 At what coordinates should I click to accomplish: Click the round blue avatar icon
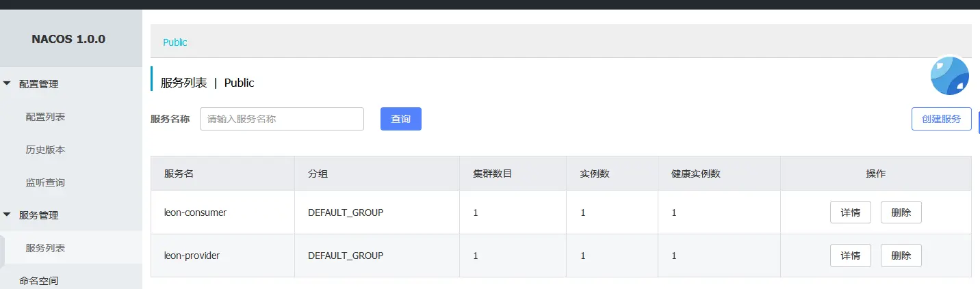coord(950,76)
